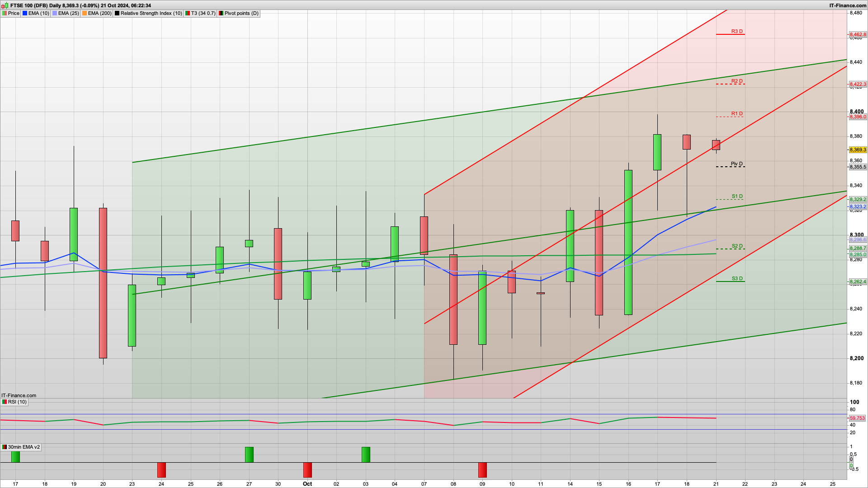Click the R2 D pivot label
868x488 pixels.
pos(737,81)
